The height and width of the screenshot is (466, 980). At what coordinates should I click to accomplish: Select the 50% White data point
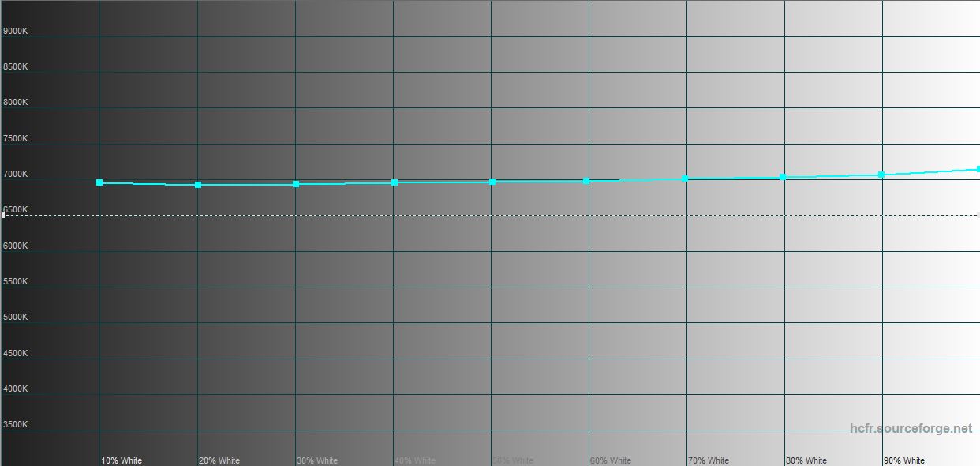(x=492, y=182)
